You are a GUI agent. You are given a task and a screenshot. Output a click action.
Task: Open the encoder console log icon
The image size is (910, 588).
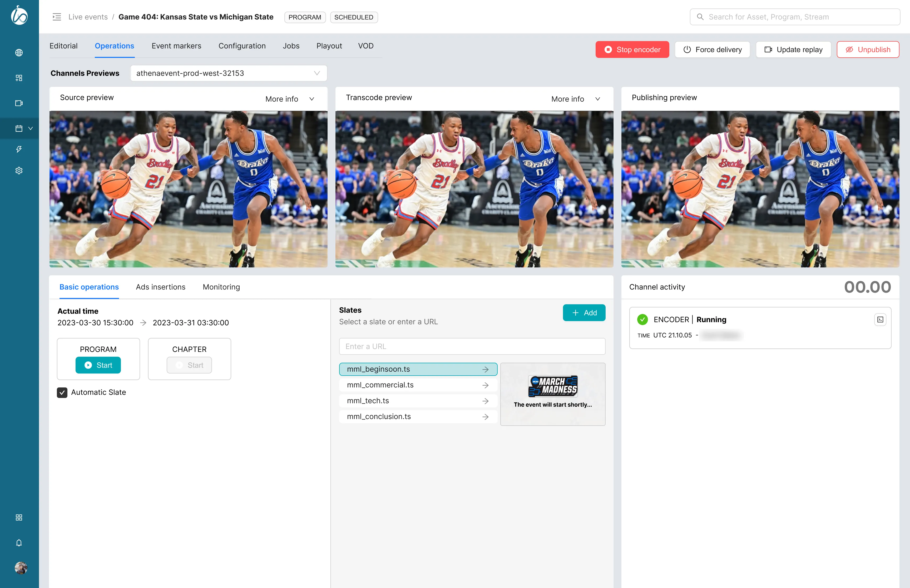click(880, 320)
